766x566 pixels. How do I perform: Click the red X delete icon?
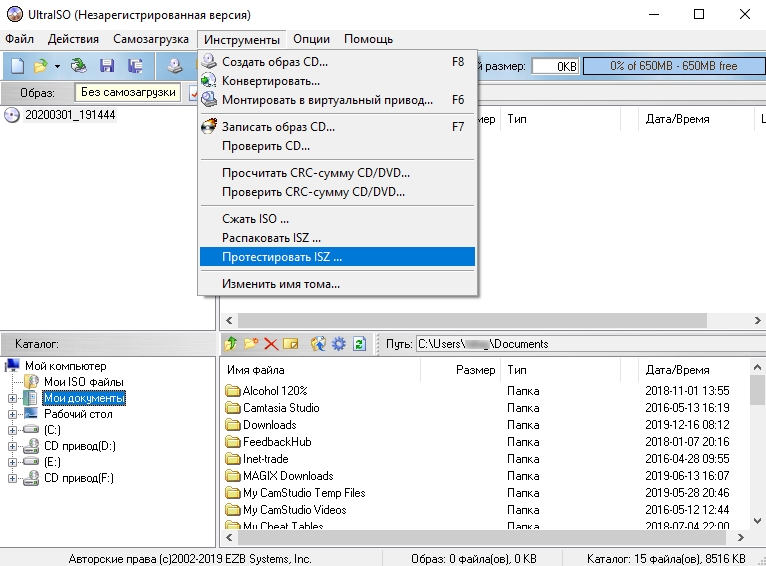(270, 344)
